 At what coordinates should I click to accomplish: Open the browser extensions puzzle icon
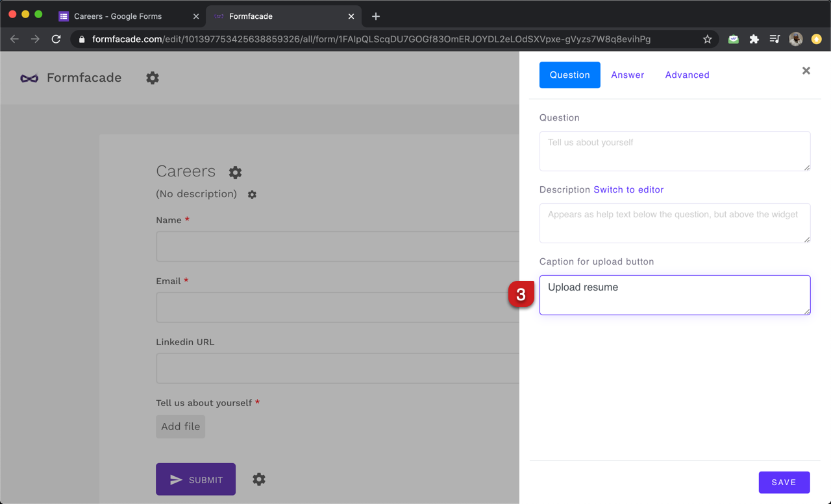click(754, 40)
